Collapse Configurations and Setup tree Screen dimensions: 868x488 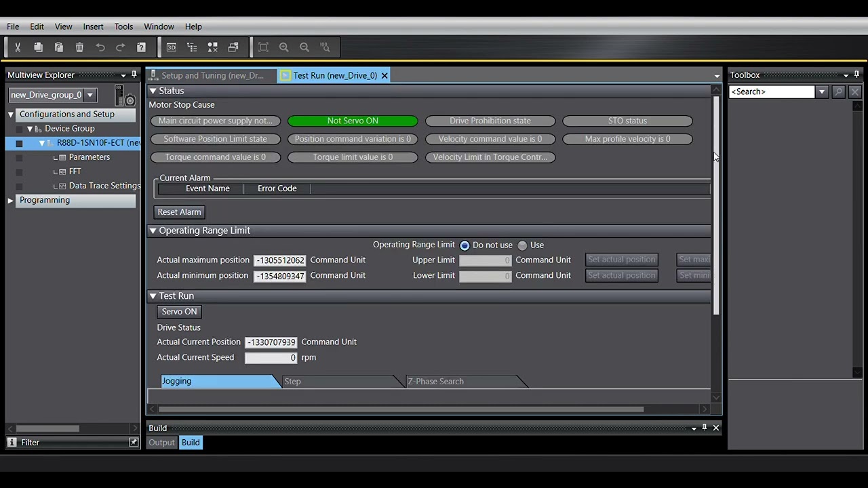point(11,115)
